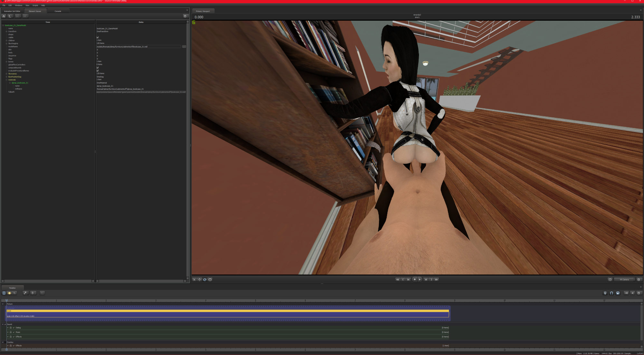Select the yellow shot clip bar
This screenshot has width=644, height=355.
228,311
